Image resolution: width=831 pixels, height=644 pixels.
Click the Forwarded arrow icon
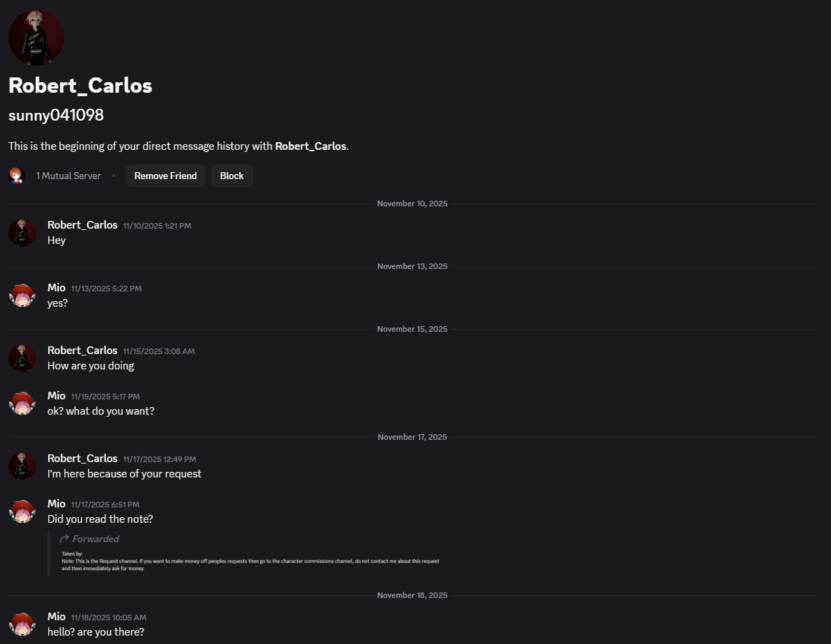pyautogui.click(x=65, y=539)
